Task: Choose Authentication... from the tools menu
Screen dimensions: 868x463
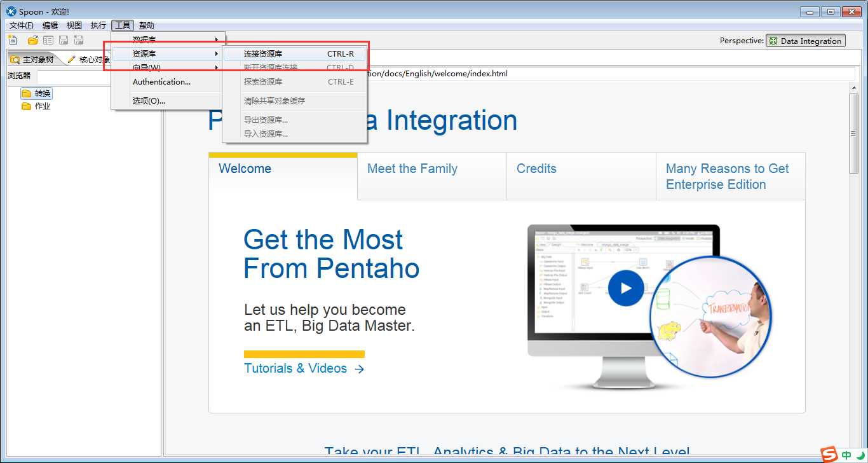Action: tap(168, 82)
